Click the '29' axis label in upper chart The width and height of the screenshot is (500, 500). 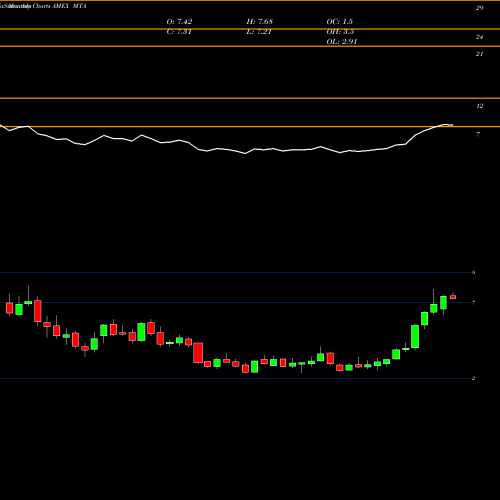point(479,8)
